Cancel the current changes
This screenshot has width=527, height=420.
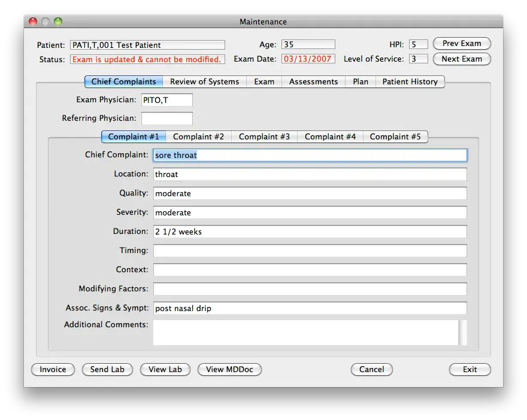tap(371, 369)
